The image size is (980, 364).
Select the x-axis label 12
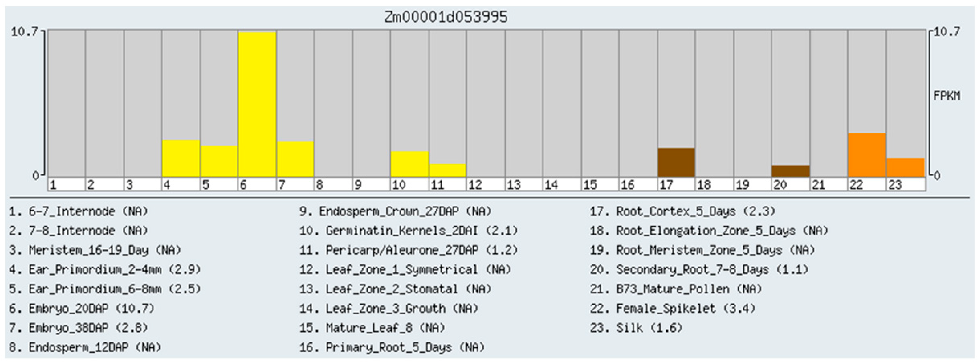click(475, 185)
